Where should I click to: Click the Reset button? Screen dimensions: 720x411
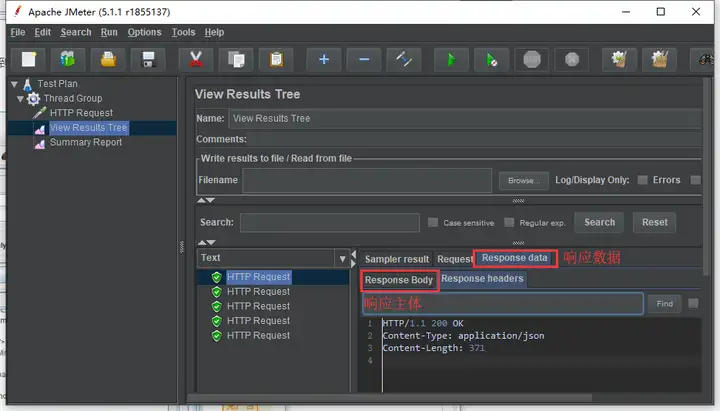[x=654, y=222]
